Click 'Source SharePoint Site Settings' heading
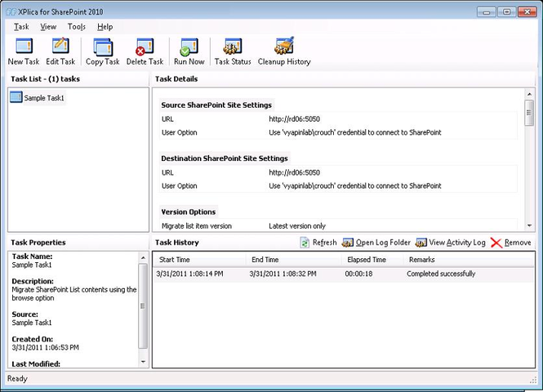The height and width of the screenshot is (392, 543). tap(216, 105)
